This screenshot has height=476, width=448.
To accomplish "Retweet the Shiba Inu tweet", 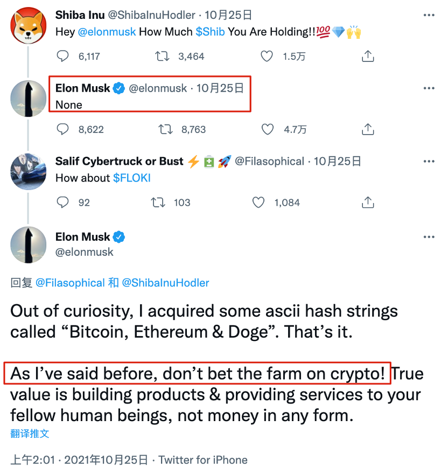I will 160,56.
